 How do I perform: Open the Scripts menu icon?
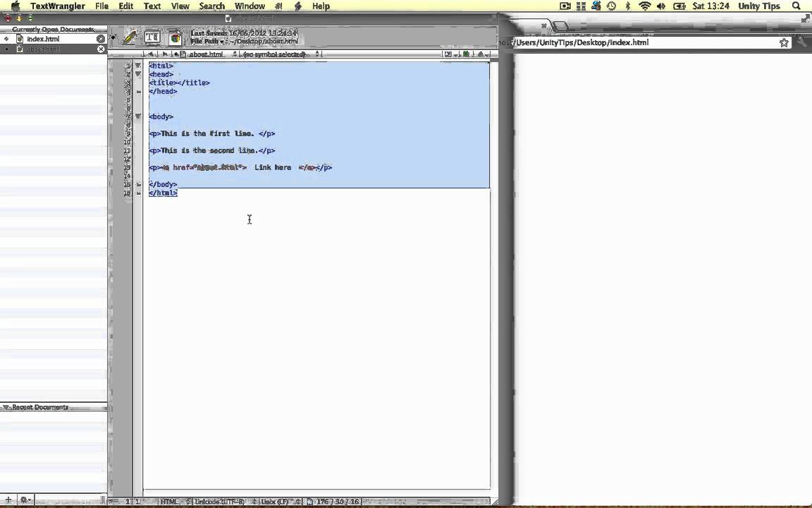click(297, 6)
